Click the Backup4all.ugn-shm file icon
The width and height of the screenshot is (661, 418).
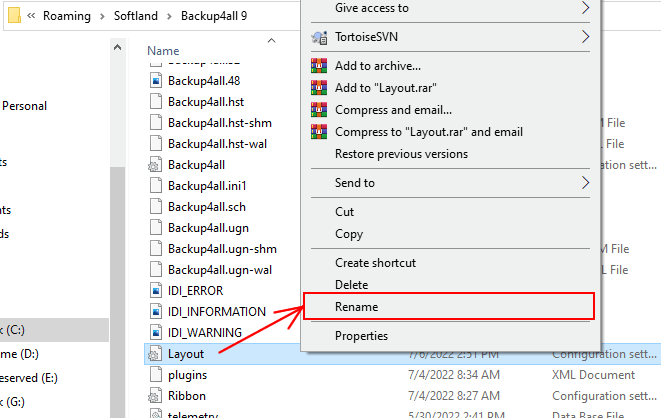156,249
